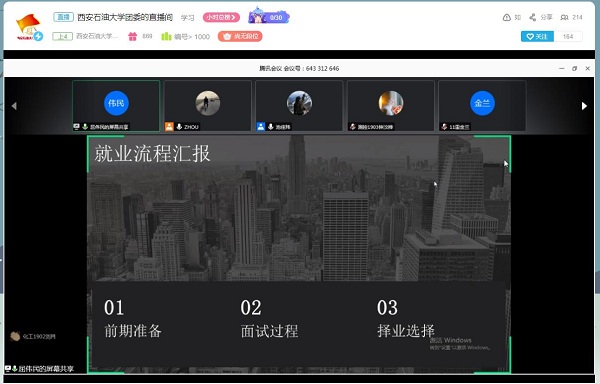Select the 学习 category tag
The height and width of the screenshot is (384, 600).
[x=188, y=18]
